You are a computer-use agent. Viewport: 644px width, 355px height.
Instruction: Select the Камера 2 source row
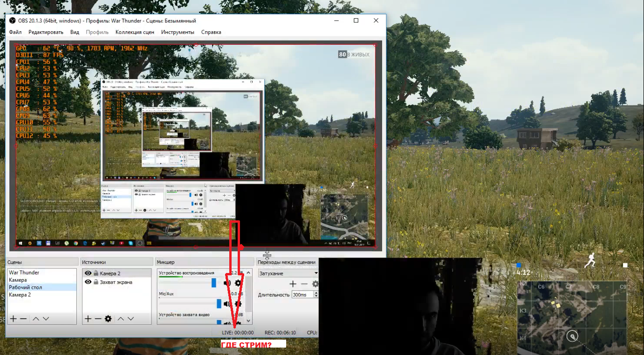pyautogui.click(x=117, y=273)
